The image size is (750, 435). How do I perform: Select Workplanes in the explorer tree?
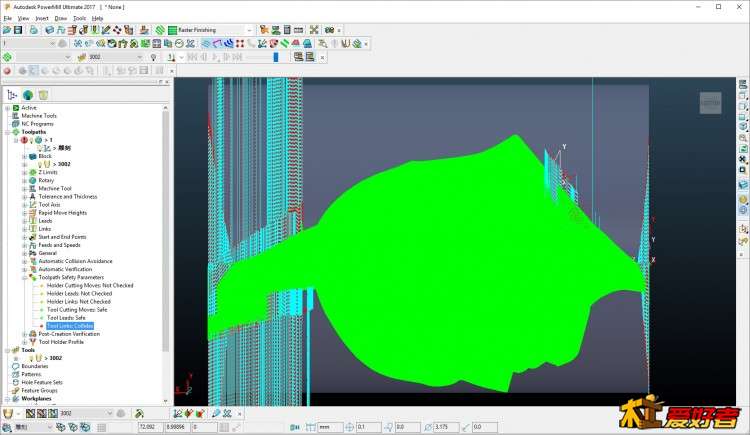[36, 399]
